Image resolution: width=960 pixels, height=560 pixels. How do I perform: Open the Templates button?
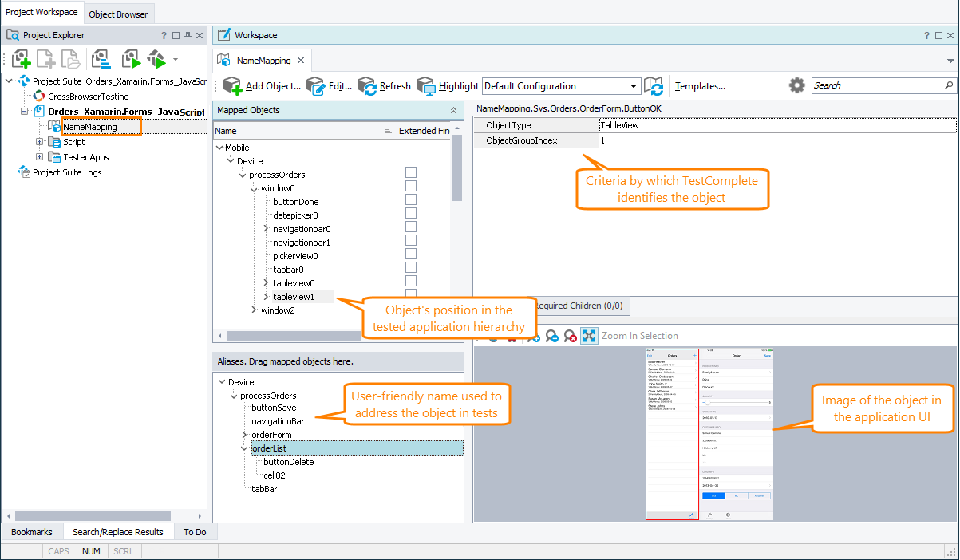click(x=700, y=86)
